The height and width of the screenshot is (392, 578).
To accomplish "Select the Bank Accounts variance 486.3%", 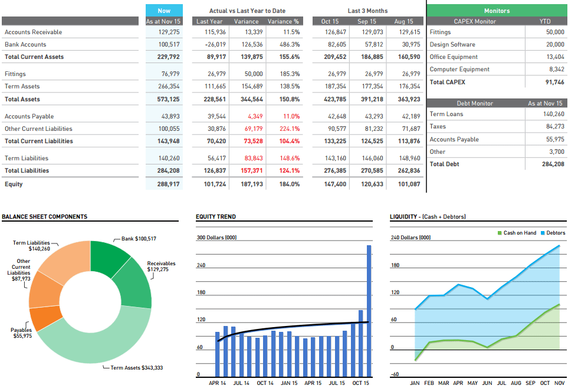I will (x=290, y=44).
